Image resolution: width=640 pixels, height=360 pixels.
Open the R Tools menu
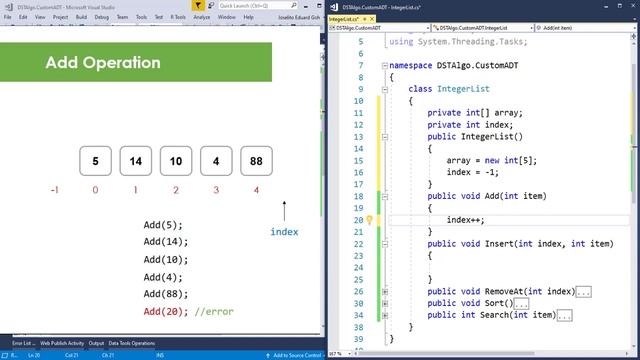pyautogui.click(x=178, y=17)
